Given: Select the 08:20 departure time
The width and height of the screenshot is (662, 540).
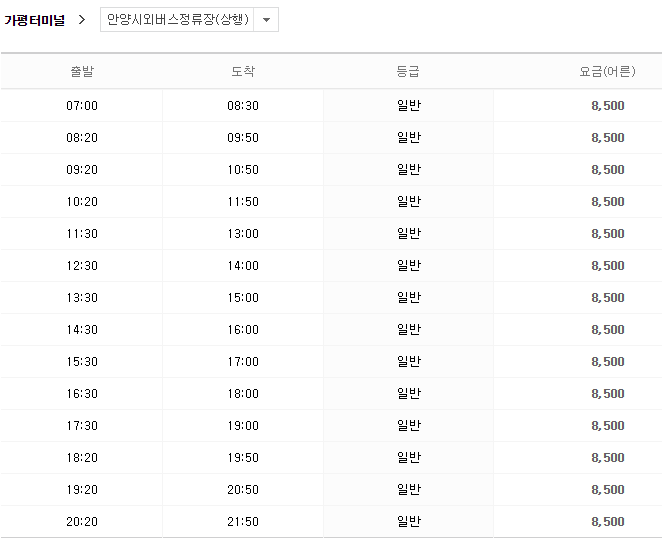Looking at the screenshot, I should pos(82,138).
